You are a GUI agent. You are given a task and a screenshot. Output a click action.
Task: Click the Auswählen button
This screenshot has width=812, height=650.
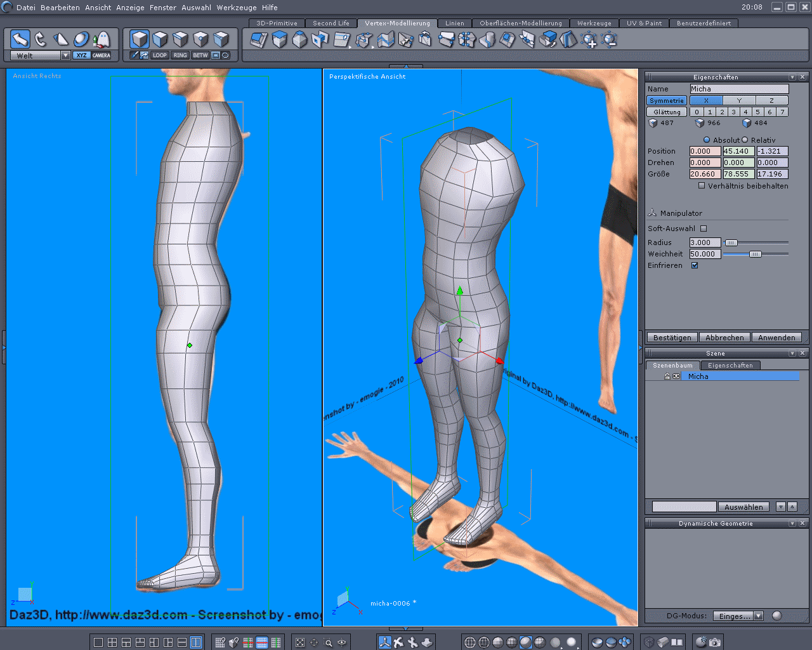pyautogui.click(x=744, y=507)
